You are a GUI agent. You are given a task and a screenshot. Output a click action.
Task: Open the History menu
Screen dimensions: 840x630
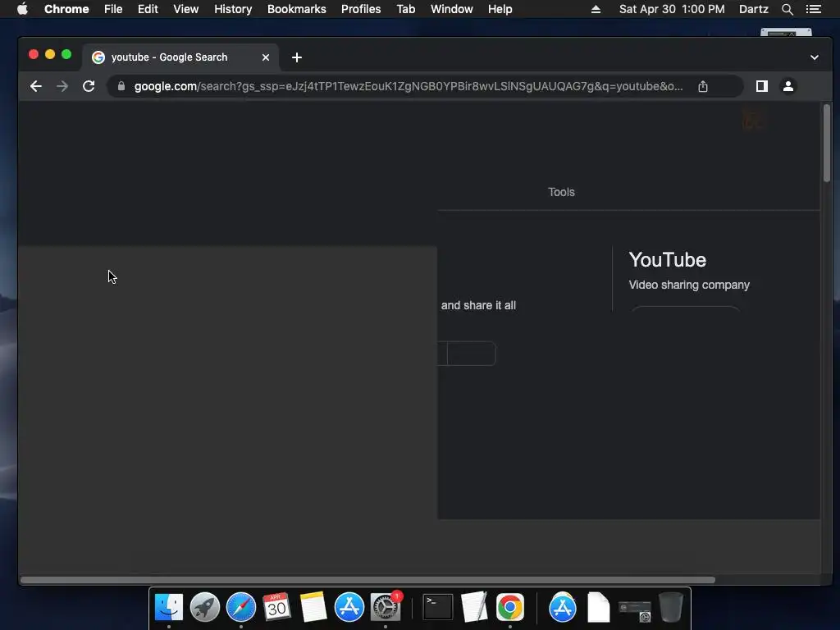click(x=233, y=9)
